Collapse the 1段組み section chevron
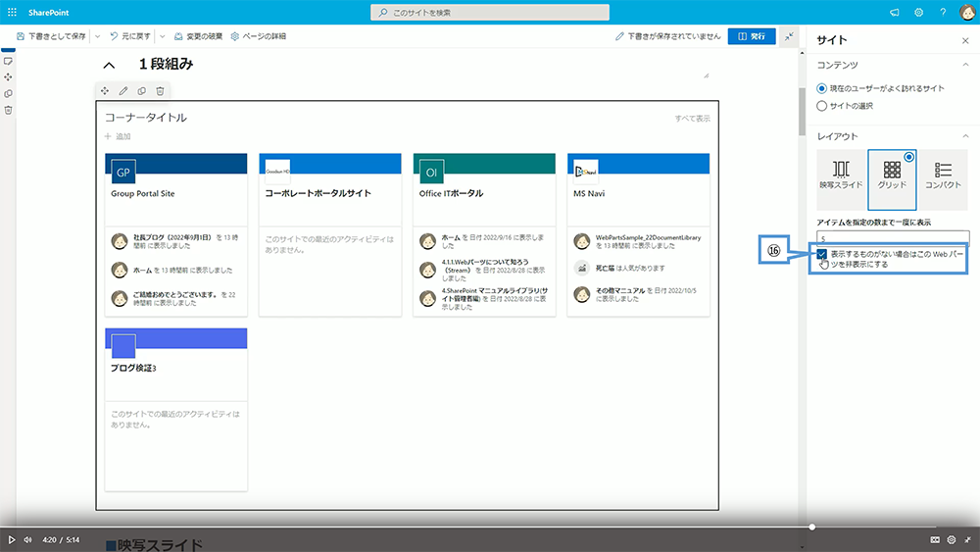This screenshot has width=980, height=552. tap(110, 65)
